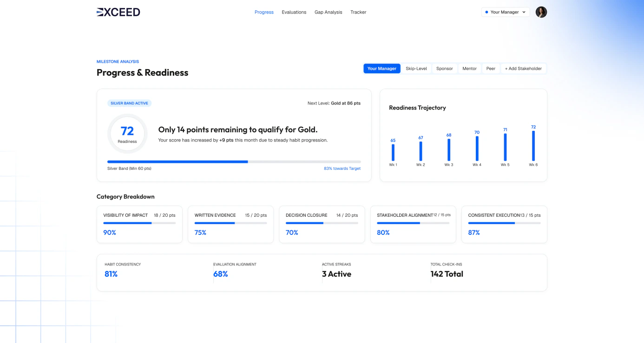Click the Consistent Execution progress bar
Viewport: 644px width, 343px height.
(504, 223)
